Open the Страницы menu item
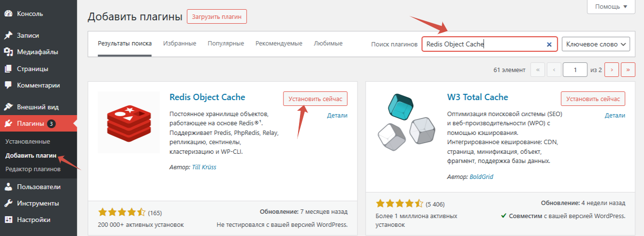 click(x=39, y=69)
